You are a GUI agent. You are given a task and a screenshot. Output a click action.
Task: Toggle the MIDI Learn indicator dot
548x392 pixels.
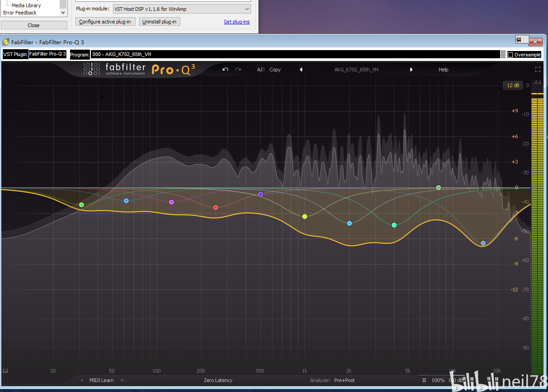[82, 380]
